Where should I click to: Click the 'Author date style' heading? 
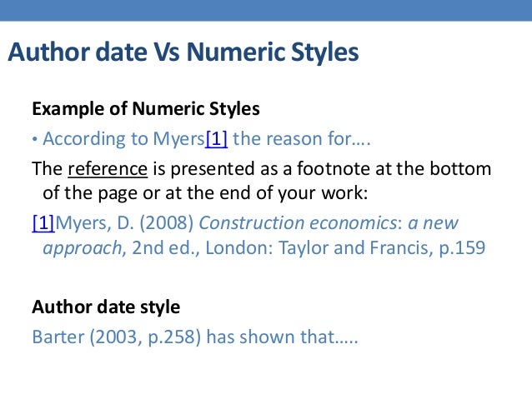pyautogui.click(x=106, y=307)
